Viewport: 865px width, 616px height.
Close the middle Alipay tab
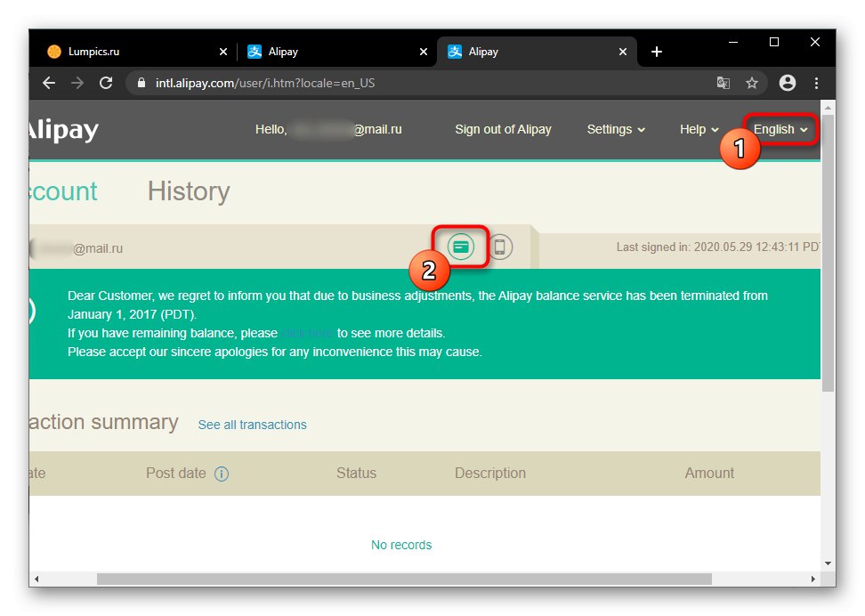point(424,52)
